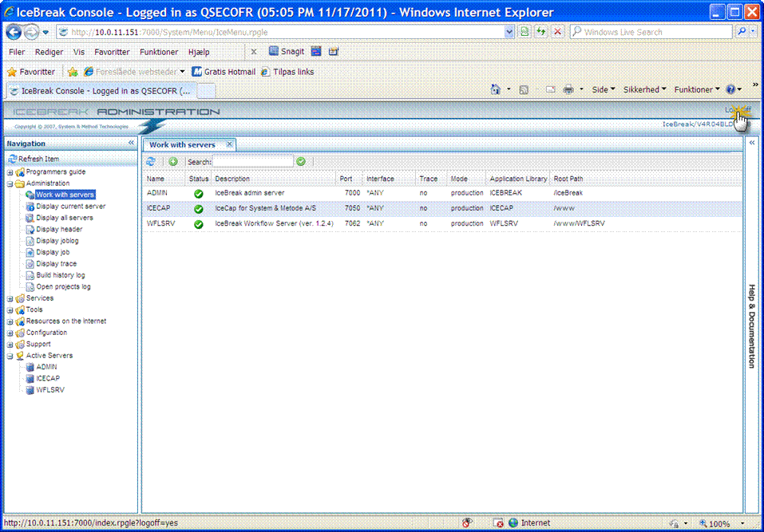Viewport: 764px width, 532px height.
Task: Click the server Search input field
Action: point(253,162)
